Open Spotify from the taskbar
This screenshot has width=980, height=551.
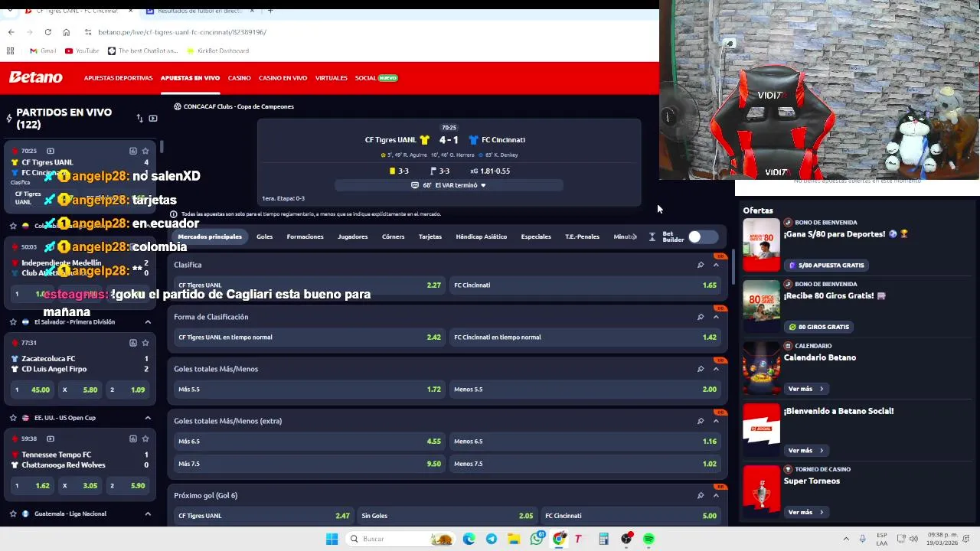point(648,539)
